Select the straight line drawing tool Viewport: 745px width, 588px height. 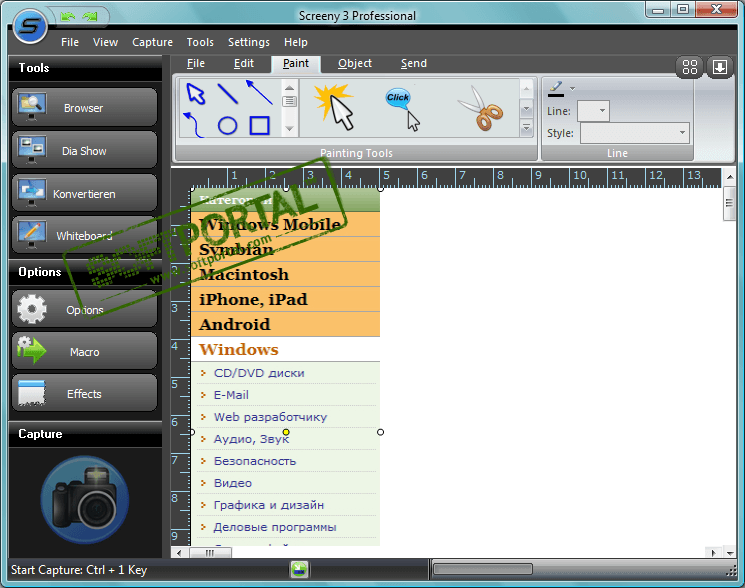pyautogui.click(x=228, y=94)
